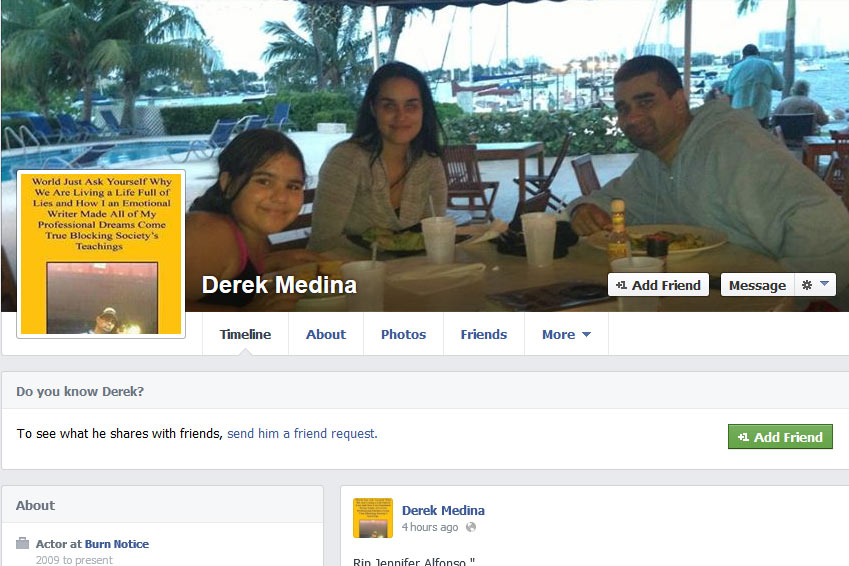Image resolution: width=849 pixels, height=566 pixels.
Task: Click the green Add Friend button
Action: [x=780, y=437]
